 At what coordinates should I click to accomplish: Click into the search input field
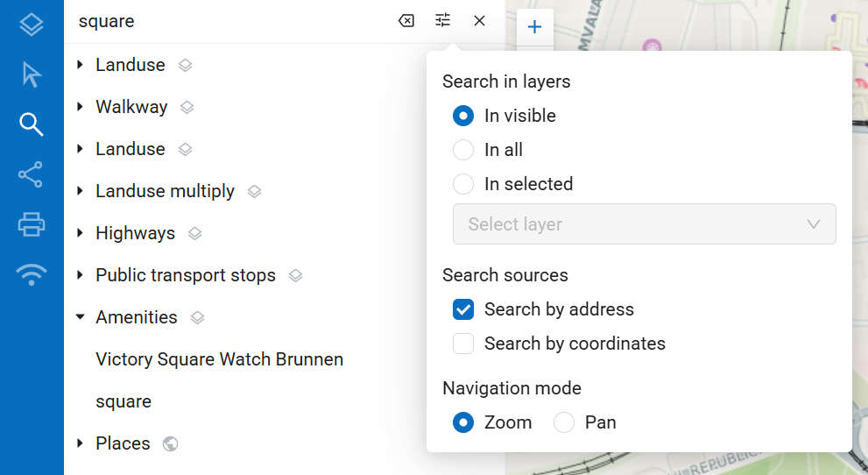232,21
